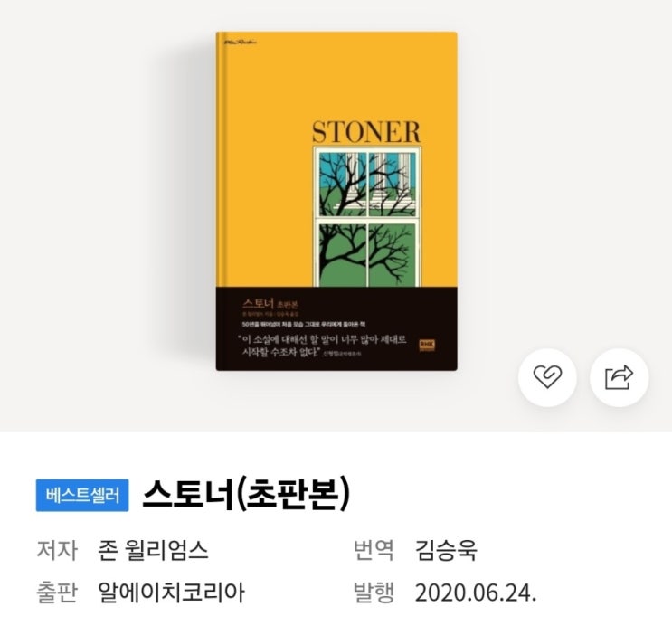Click the RHK publisher logo on the cover

click(427, 346)
